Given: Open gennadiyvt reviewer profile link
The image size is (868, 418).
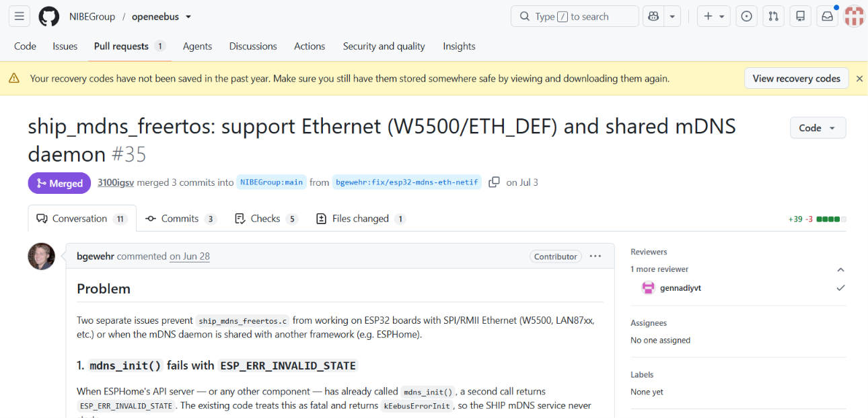Looking at the screenshot, I should pos(680,288).
